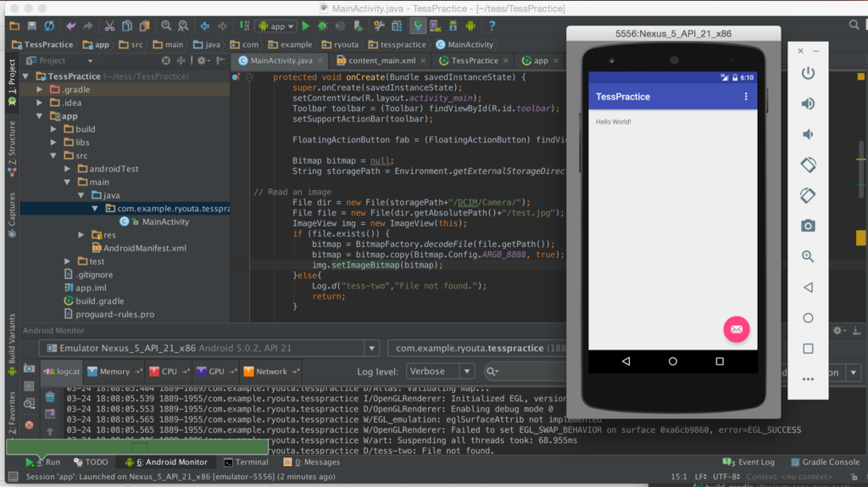Expand the .gradle folder
The image size is (868, 487).
pyautogui.click(x=39, y=89)
